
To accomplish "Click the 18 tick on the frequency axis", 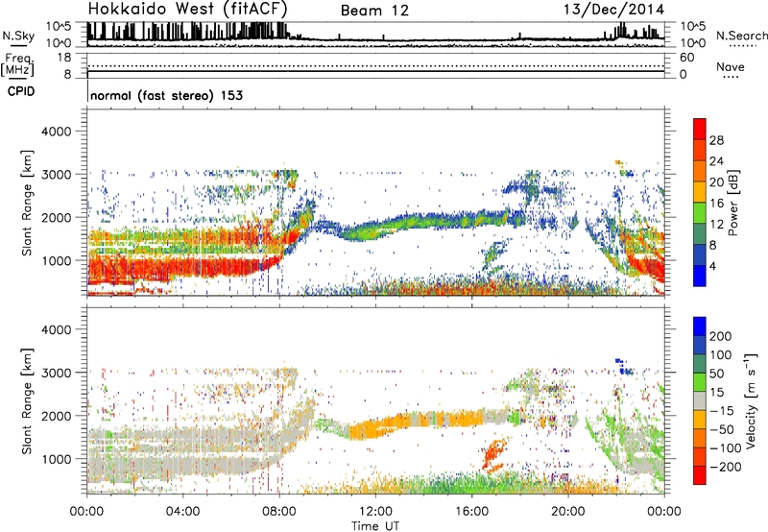I will (64, 58).
